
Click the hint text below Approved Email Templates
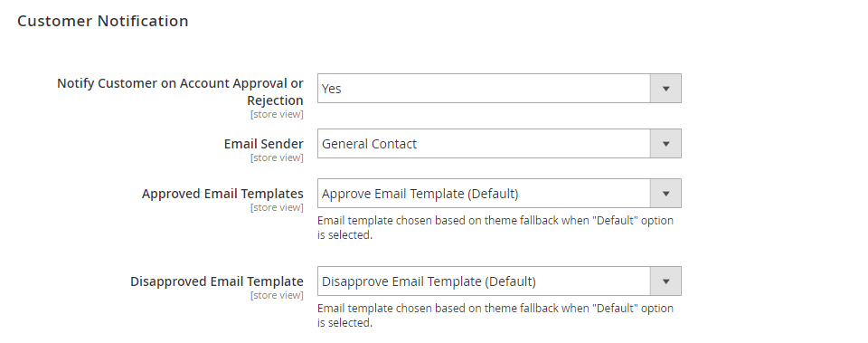[495, 228]
